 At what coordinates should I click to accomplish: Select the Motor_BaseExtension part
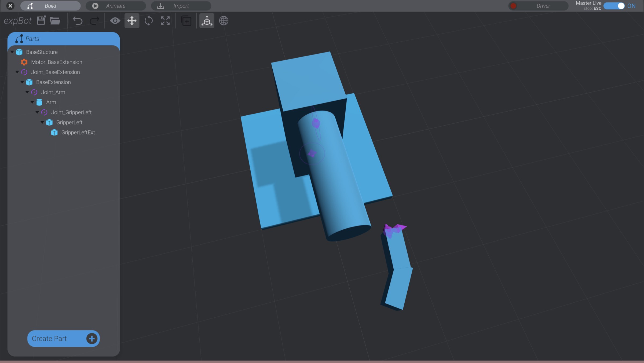click(x=57, y=62)
